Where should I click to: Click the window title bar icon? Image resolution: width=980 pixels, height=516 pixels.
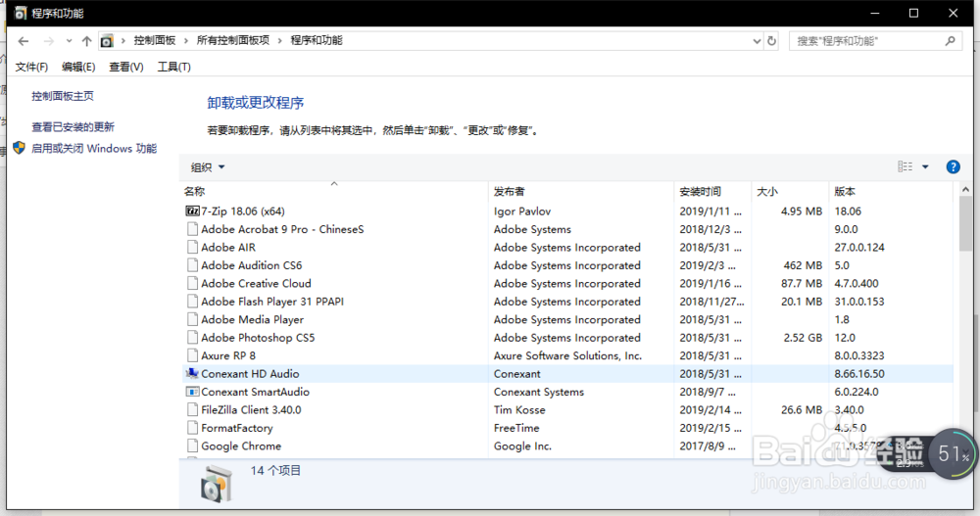click(x=21, y=13)
